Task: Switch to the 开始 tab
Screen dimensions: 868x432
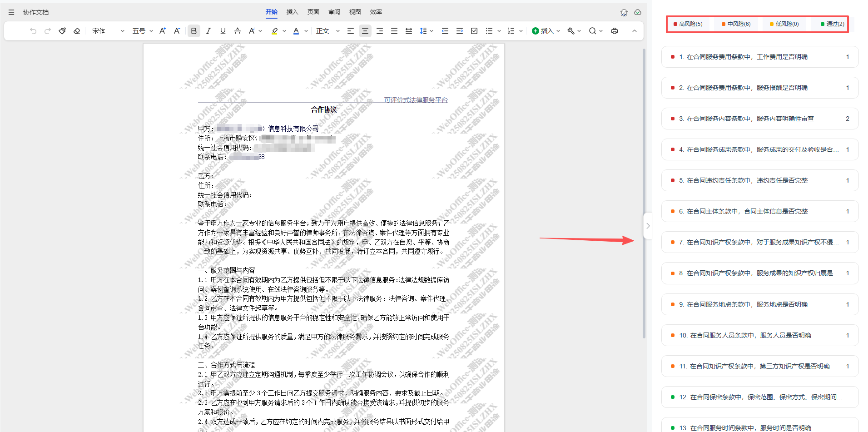Action: point(272,12)
